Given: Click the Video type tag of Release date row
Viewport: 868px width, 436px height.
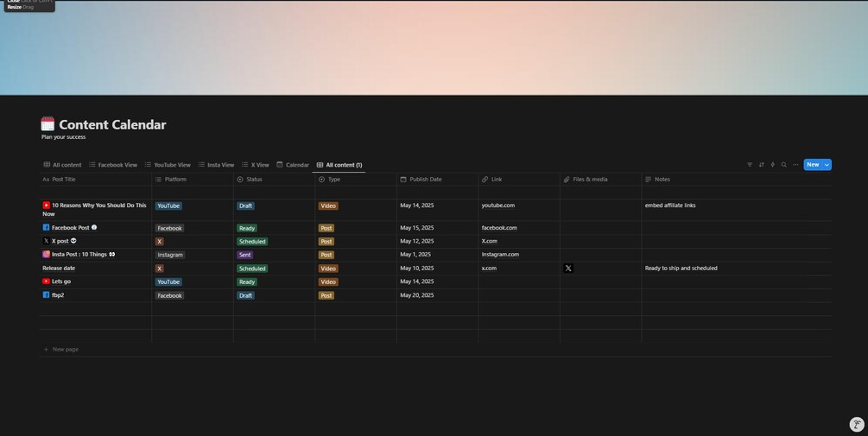Looking at the screenshot, I should 327,269.
